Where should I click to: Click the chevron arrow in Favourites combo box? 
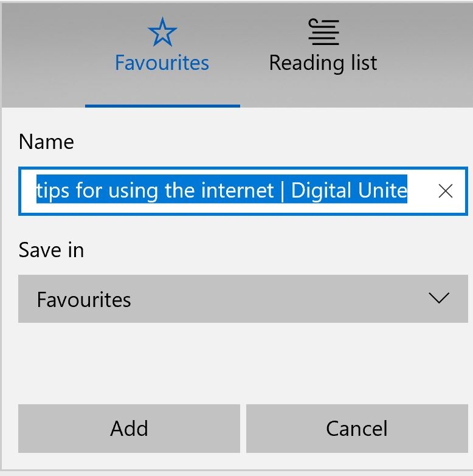[x=439, y=298]
